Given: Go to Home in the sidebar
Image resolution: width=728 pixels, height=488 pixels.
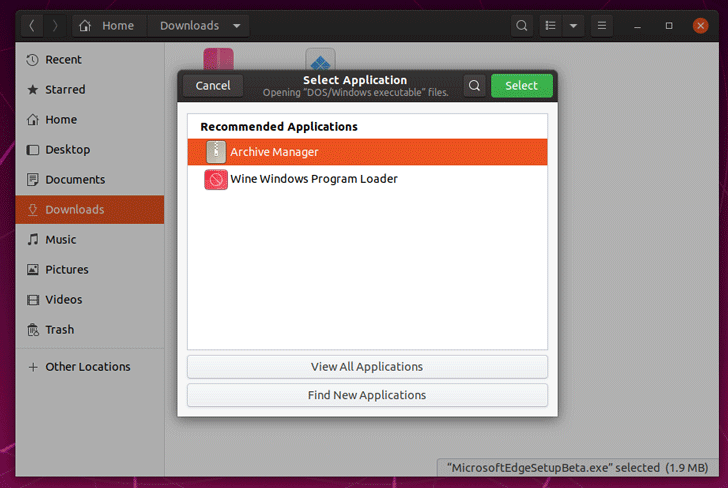Looking at the screenshot, I should coord(90,120).
